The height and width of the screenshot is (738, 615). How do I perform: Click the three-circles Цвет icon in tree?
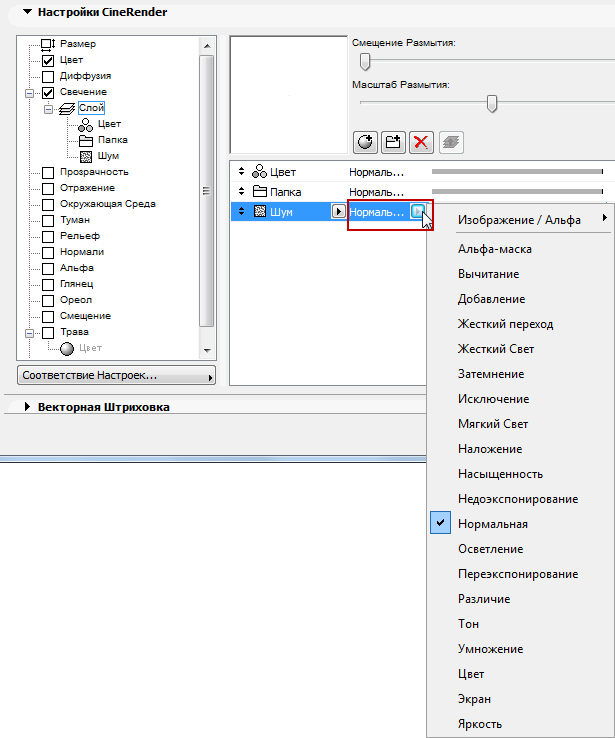pos(86,125)
